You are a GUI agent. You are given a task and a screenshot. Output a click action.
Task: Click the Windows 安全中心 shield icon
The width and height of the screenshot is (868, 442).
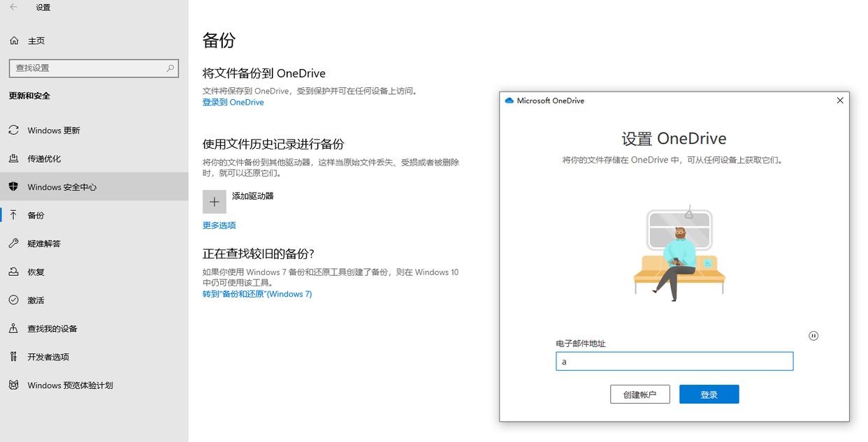13,187
